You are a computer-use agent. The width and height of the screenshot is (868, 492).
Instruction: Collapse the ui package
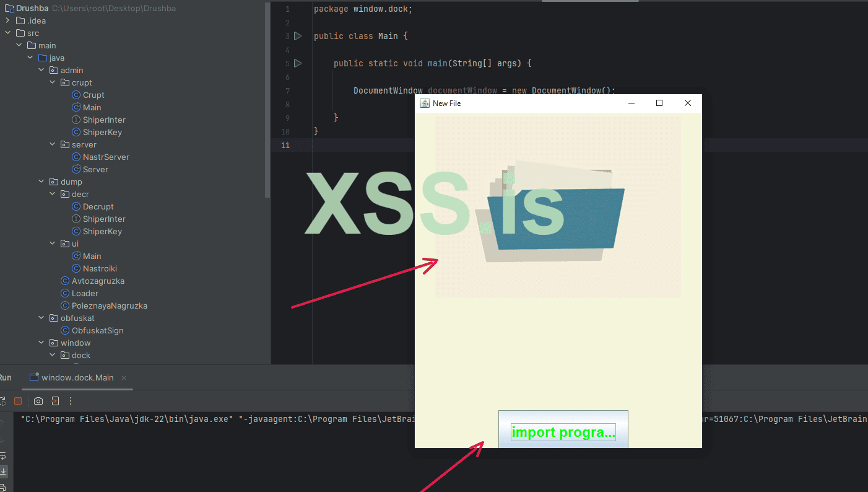tap(53, 244)
